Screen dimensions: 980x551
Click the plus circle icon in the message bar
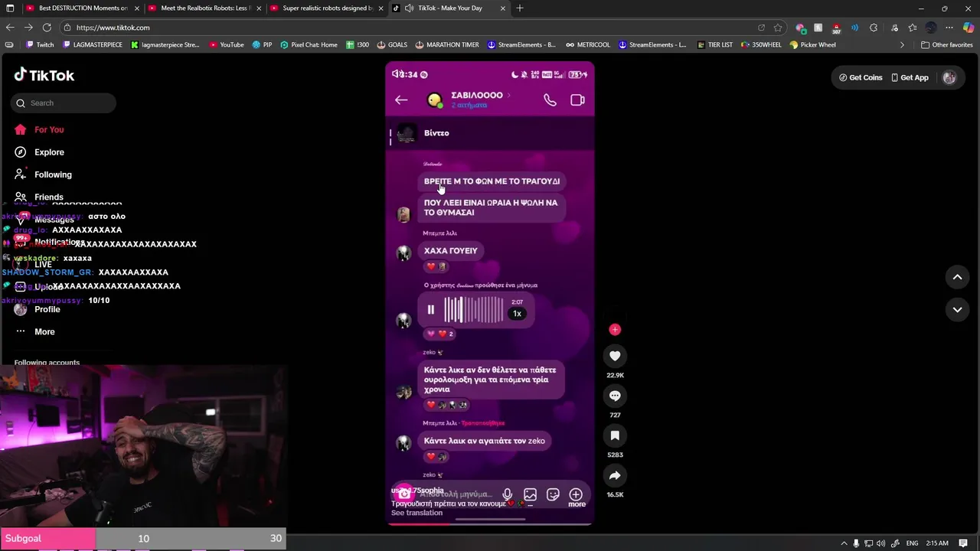click(576, 494)
